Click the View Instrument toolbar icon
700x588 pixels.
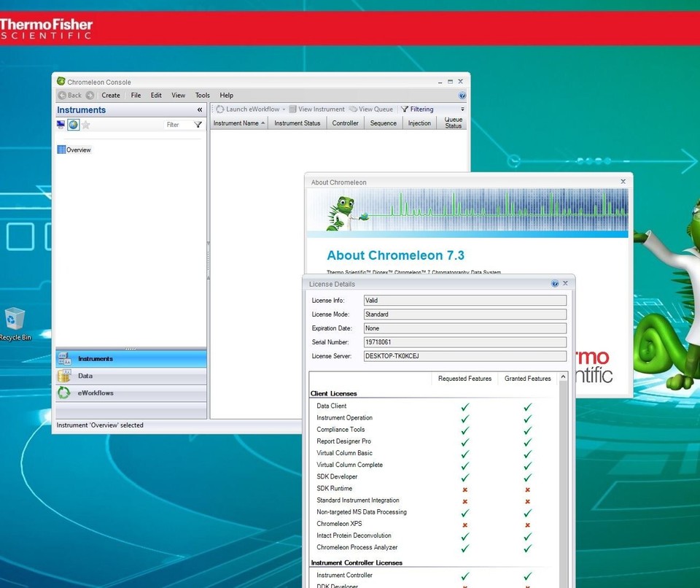point(295,109)
